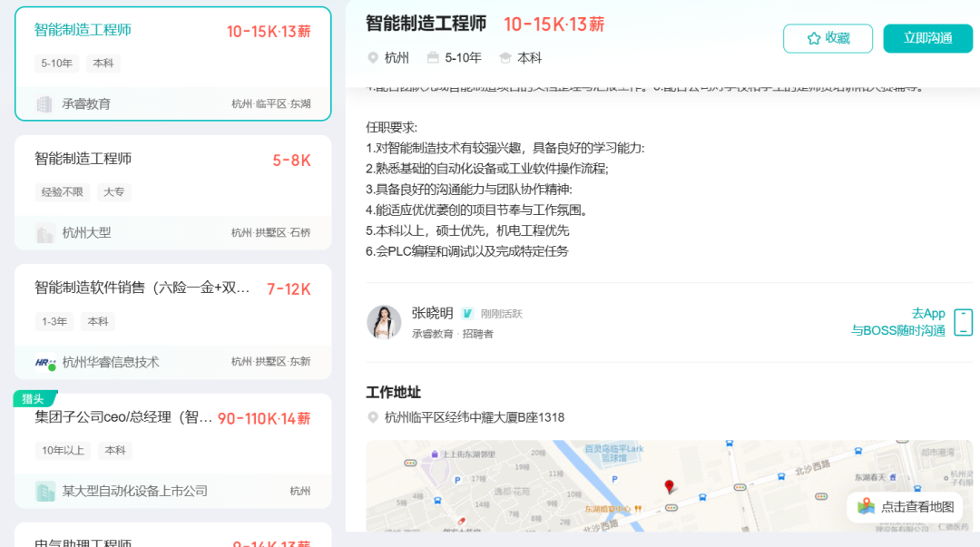Open the 智能制造软件销售 job listing
Screen dimensions: 980x547
[x=142, y=288]
